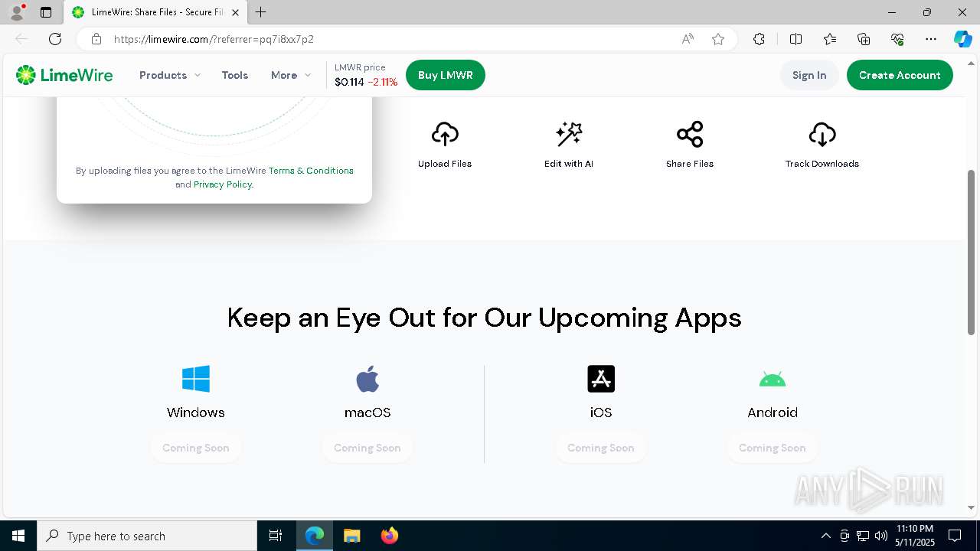Screen dimensions: 980x551
Task: Open File Explorer from the taskbar
Action: [351, 536]
